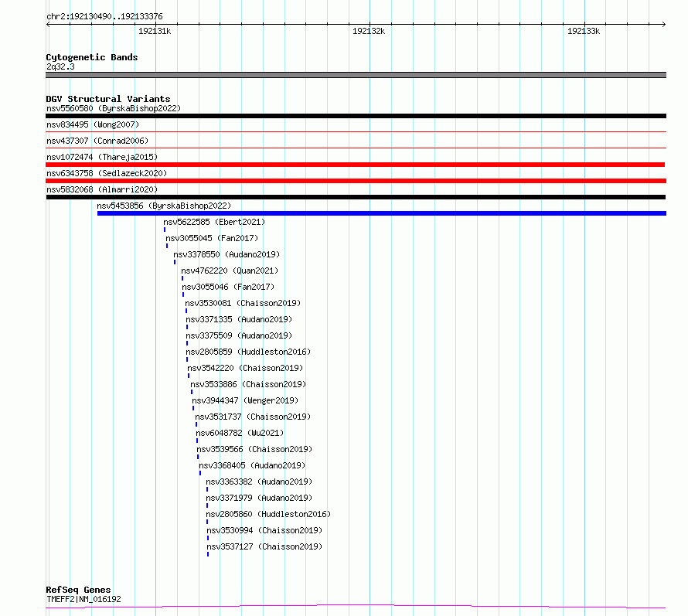
Task: Click nsv3531737 (Chaisson2019) label
Action: pyautogui.click(x=253, y=417)
